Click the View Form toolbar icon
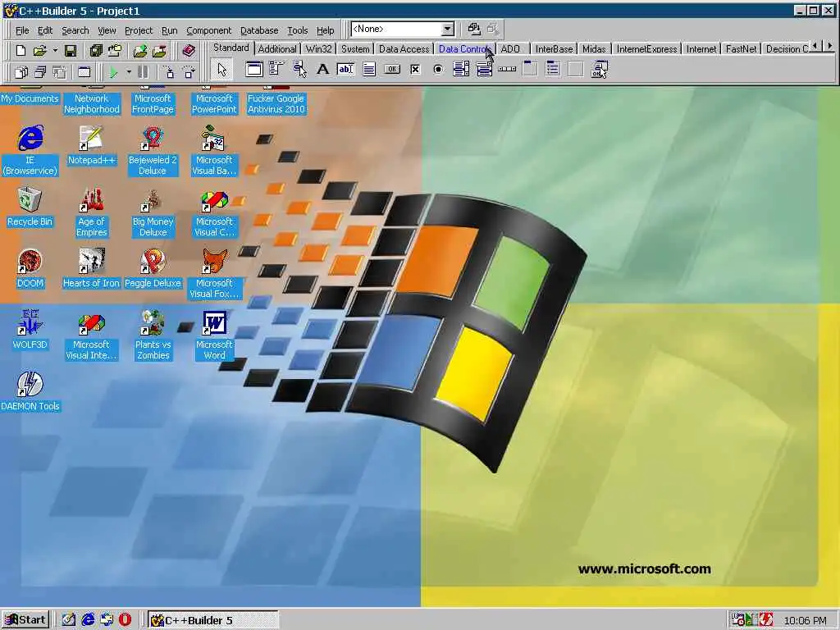840x630 pixels. click(x=40, y=72)
